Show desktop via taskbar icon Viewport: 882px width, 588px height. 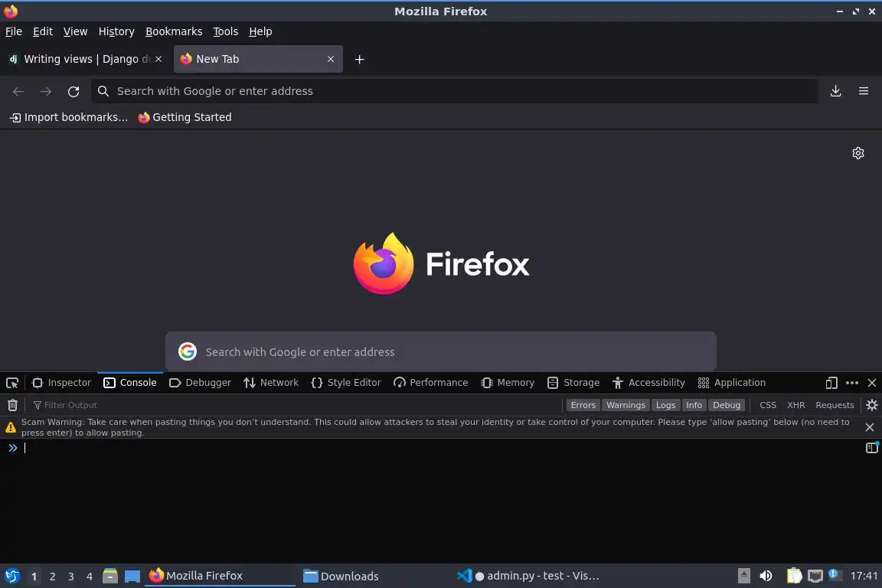[x=132, y=577]
